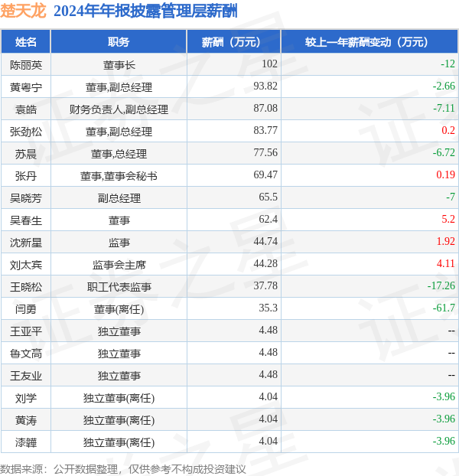Click the 2024年年报披露管理层薪酬 heading
Viewport: 459px width, 476px height.
coord(145,11)
